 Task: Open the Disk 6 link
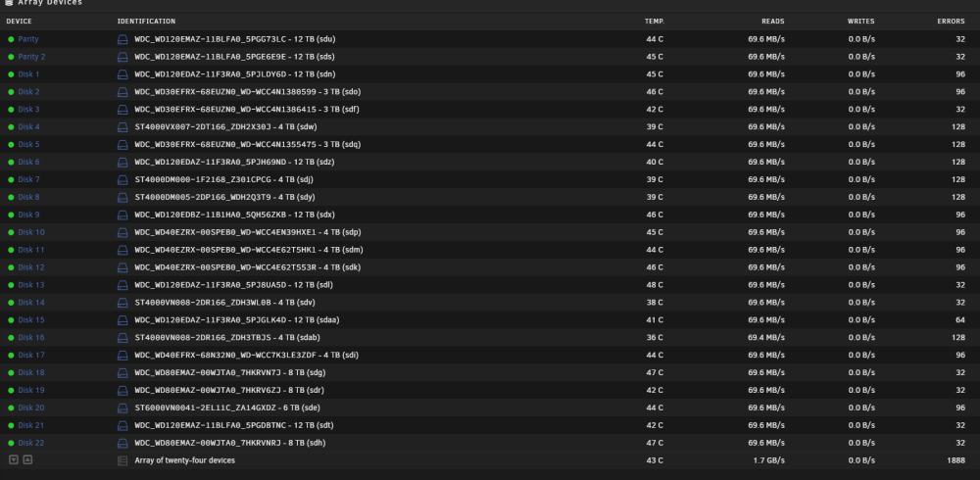click(28, 162)
